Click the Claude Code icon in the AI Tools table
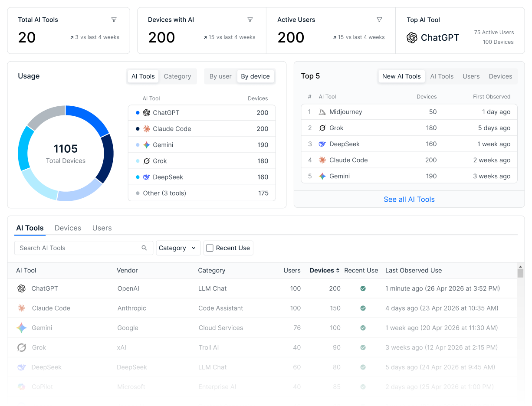The width and height of the screenshot is (532, 406). pyautogui.click(x=21, y=308)
